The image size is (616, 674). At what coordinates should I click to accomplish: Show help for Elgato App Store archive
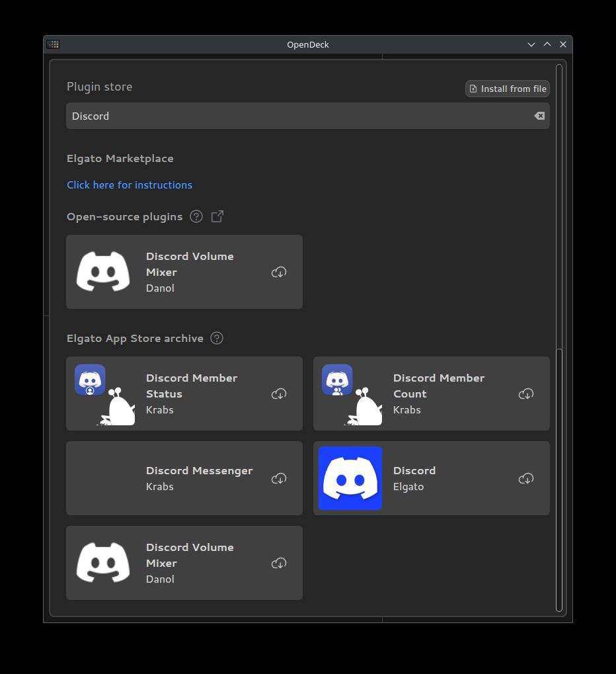coord(217,338)
